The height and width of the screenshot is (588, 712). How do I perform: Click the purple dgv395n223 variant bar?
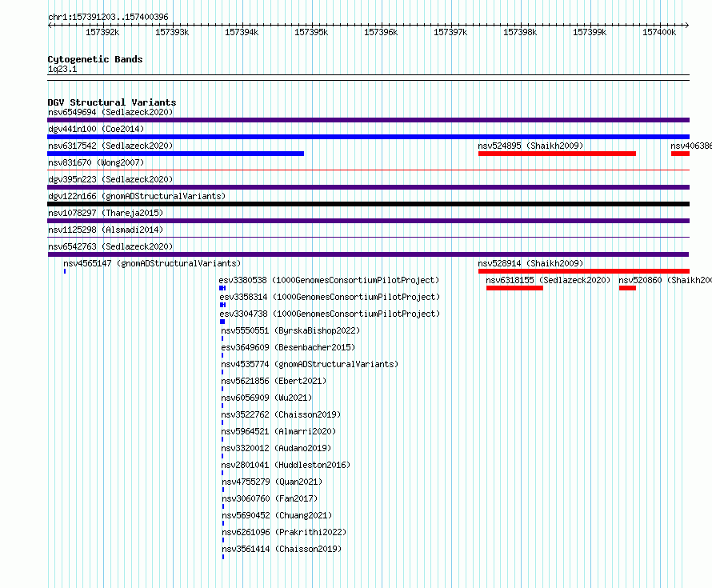point(368,187)
